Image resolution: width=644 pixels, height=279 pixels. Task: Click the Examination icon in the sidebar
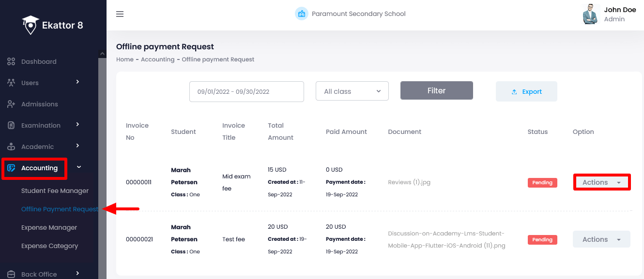click(11, 125)
